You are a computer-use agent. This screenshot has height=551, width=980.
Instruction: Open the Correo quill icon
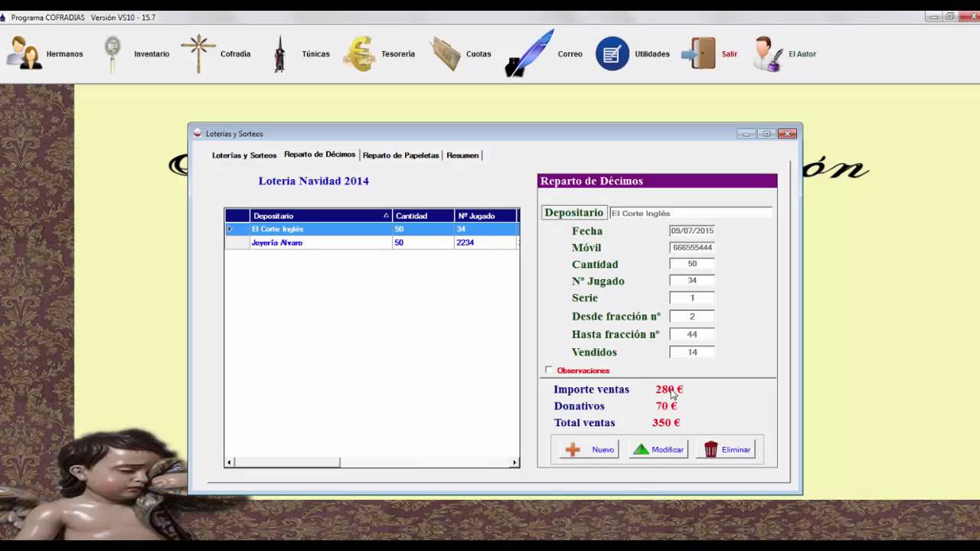point(529,53)
